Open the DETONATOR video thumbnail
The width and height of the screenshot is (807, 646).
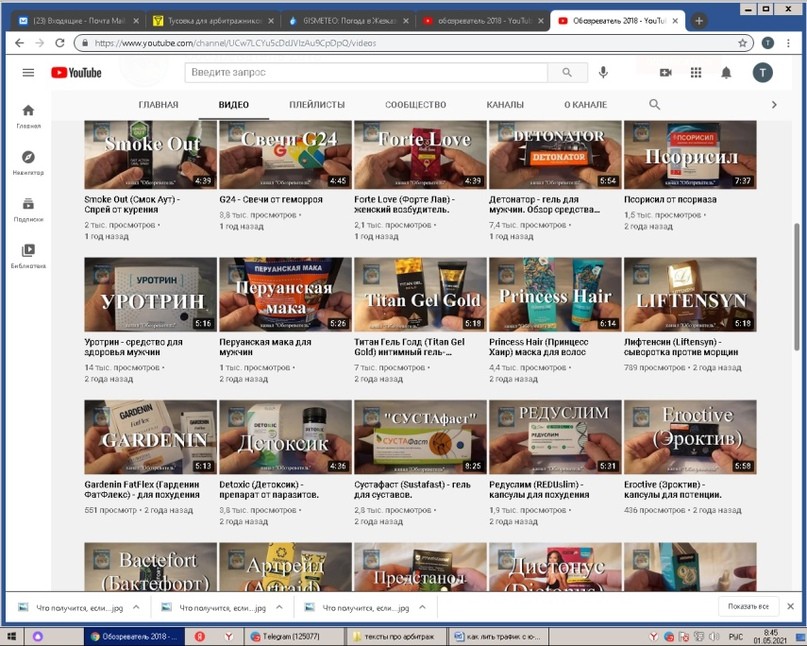[x=555, y=155]
